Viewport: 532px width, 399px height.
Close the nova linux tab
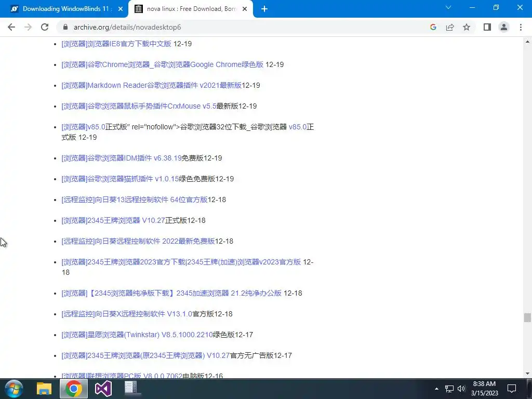(245, 9)
